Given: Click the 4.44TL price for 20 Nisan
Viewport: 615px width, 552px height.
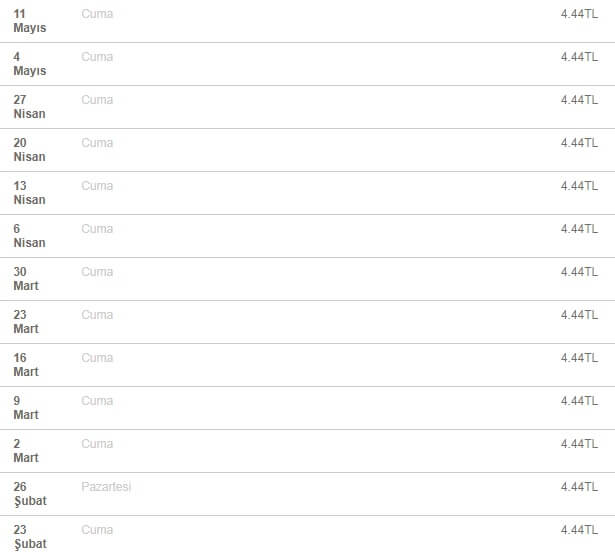Looking at the screenshot, I should click(x=579, y=143).
